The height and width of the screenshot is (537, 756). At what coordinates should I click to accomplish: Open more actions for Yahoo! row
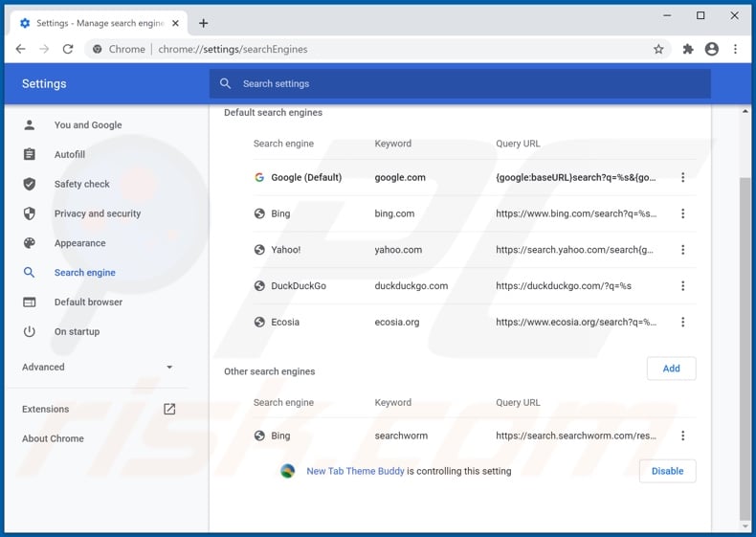pos(682,250)
